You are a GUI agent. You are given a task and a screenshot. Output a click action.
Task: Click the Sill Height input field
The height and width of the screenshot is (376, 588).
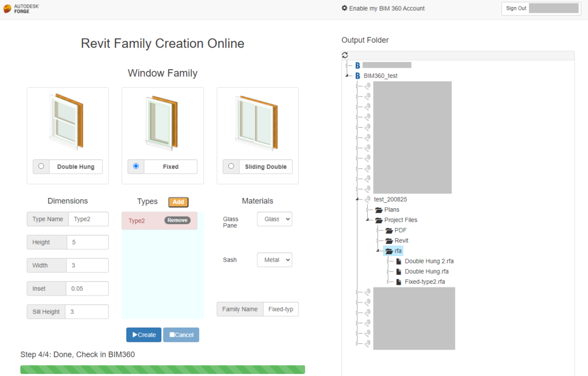87,312
